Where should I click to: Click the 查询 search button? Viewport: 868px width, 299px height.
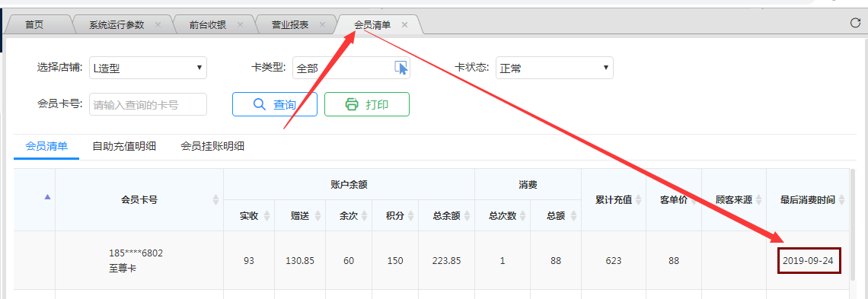coord(275,104)
